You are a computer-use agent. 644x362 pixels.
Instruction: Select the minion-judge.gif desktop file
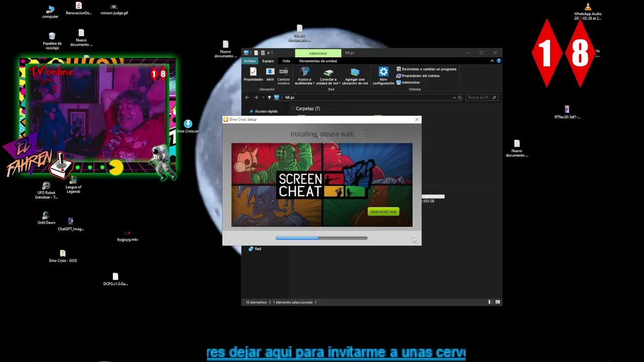pos(114,10)
